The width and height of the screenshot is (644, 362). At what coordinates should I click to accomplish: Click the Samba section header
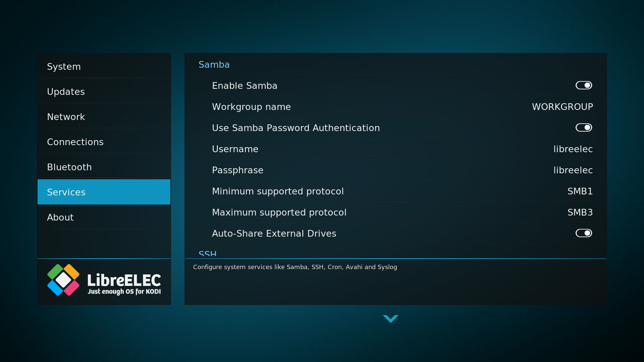coord(214,65)
